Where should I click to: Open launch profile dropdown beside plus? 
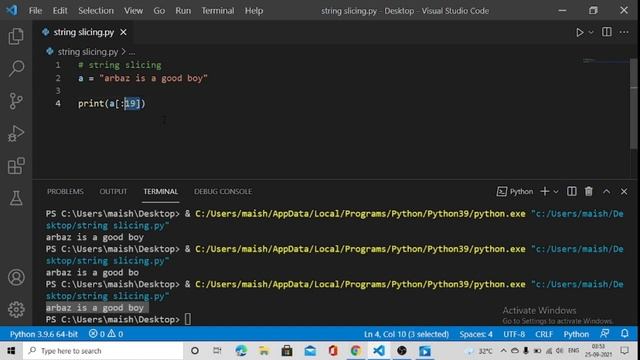pos(556,192)
